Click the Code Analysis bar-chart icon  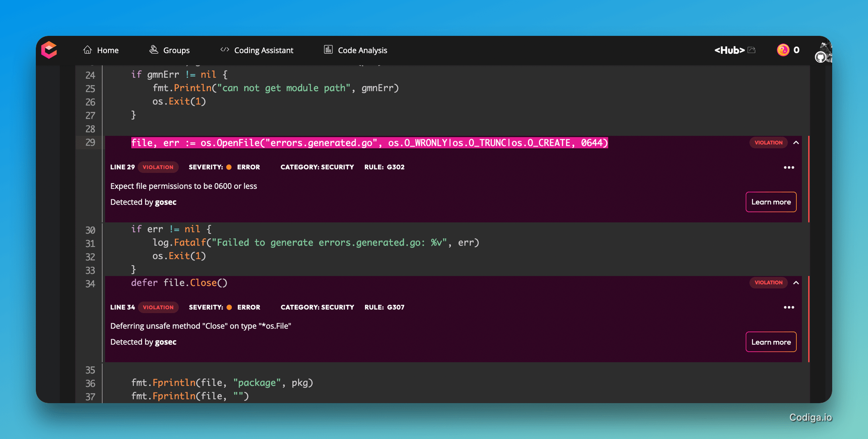point(328,49)
